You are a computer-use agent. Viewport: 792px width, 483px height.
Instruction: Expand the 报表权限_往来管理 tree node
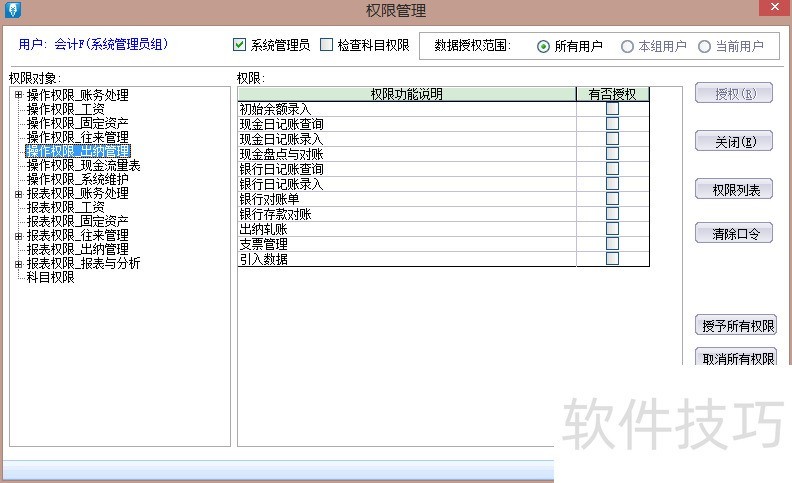pyautogui.click(x=19, y=236)
